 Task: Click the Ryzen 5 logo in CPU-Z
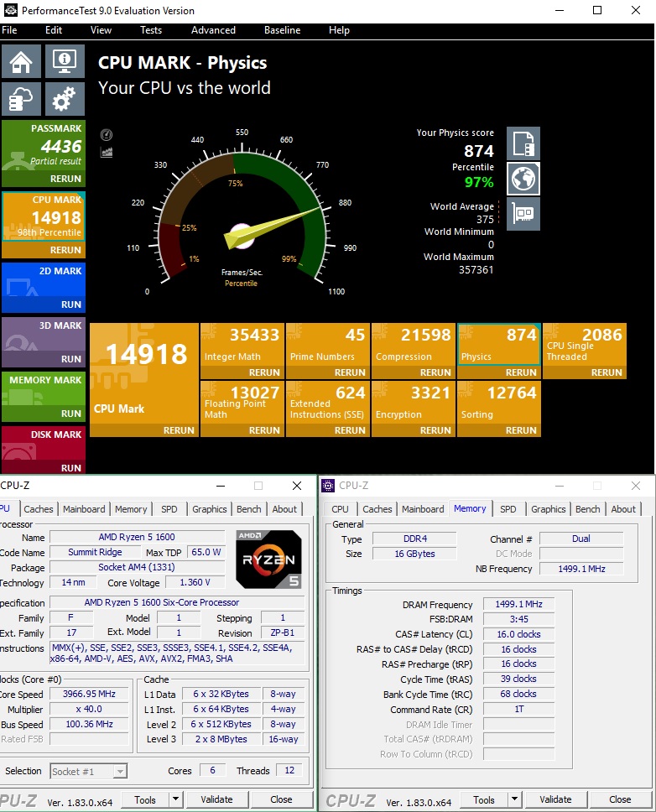point(268,560)
